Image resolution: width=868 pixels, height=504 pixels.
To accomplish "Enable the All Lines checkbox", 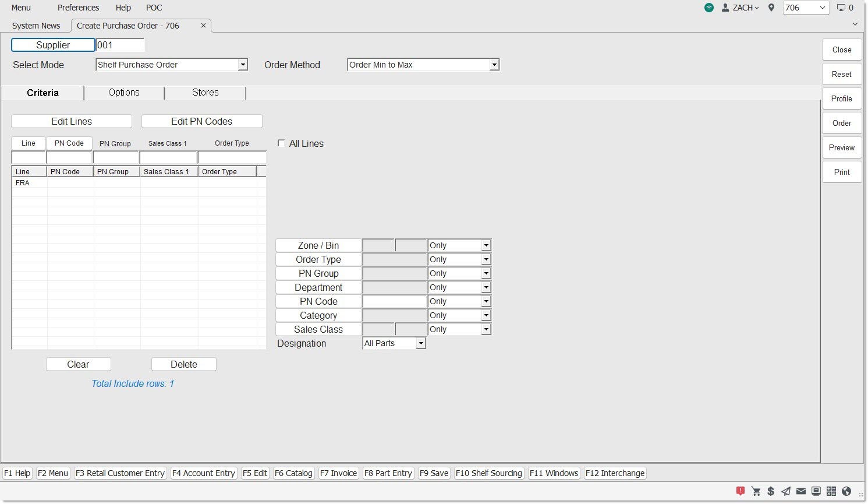I will pyautogui.click(x=281, y=143).
